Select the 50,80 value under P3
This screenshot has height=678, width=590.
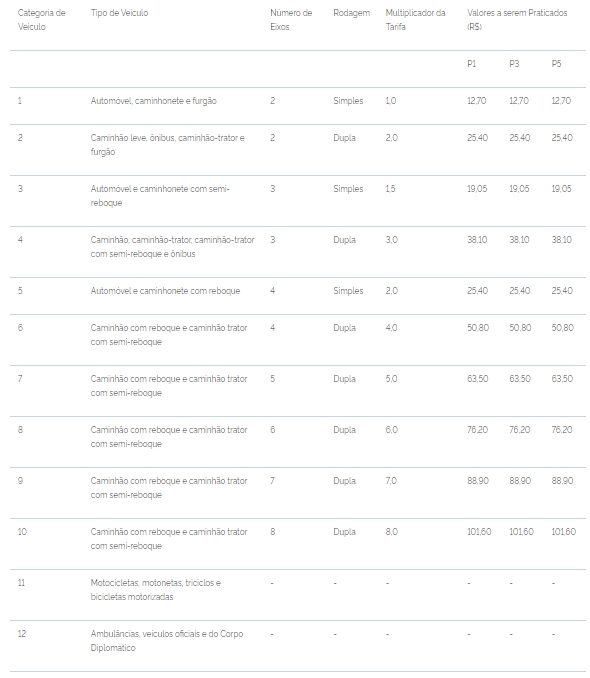tap(520, 328)
